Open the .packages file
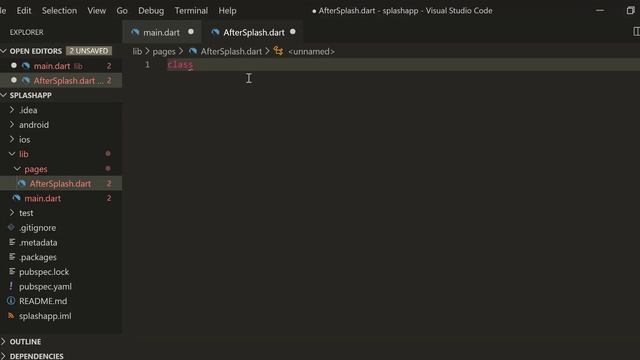This screenshot has height=360, width=640. pyautogui.click(x=61, y=257)
